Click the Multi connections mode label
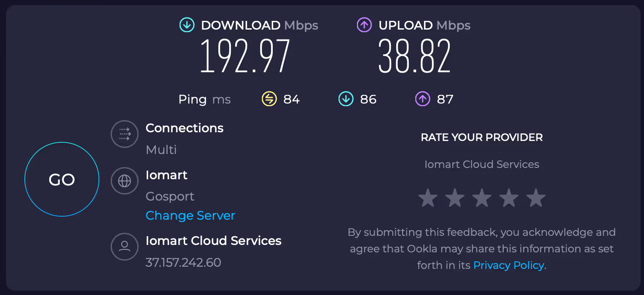Viewport: 644px width, 295px height. [x=161, y=150]
